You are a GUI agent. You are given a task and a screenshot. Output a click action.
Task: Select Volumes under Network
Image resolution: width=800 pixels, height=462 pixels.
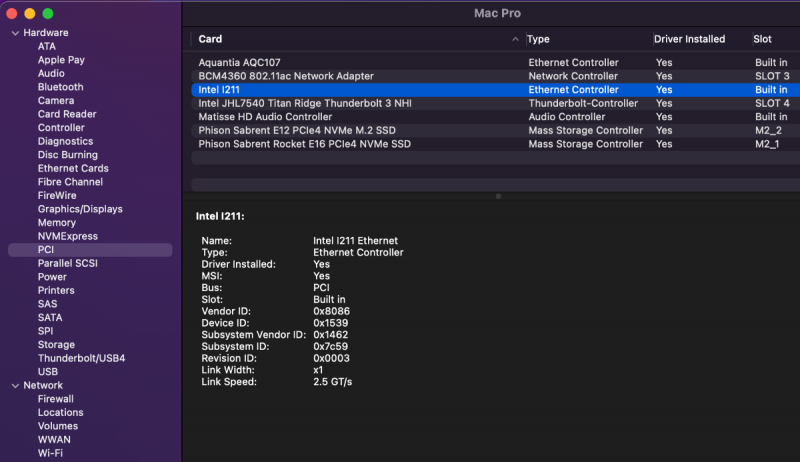coord(58,426)
